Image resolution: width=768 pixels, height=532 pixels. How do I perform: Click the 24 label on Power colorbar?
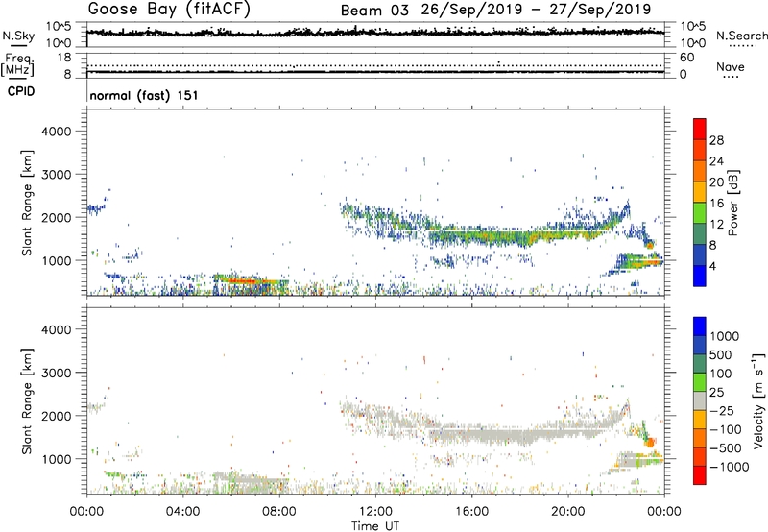716,161
